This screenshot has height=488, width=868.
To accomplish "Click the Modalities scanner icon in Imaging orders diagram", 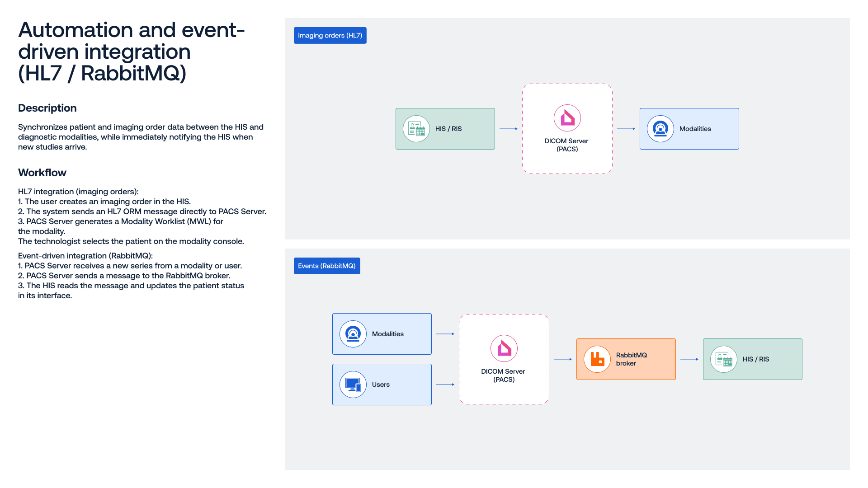I will [x=660, y=129].
